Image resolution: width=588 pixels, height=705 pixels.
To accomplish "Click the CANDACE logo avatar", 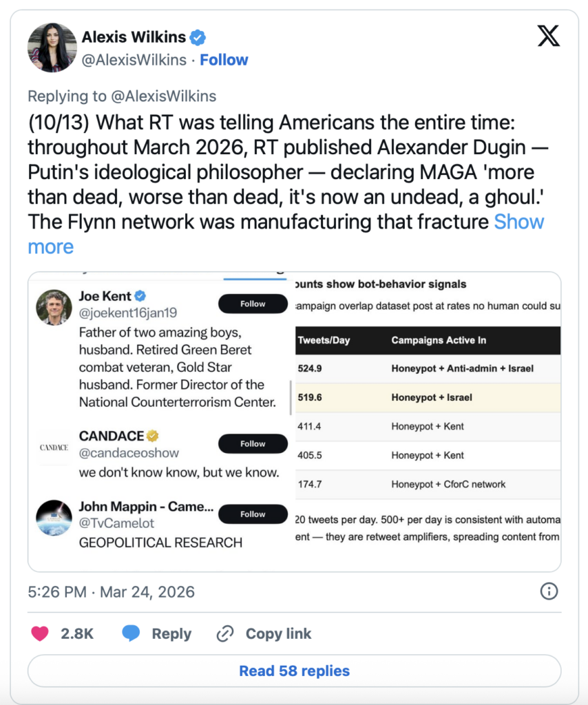I will coord(54,448).
